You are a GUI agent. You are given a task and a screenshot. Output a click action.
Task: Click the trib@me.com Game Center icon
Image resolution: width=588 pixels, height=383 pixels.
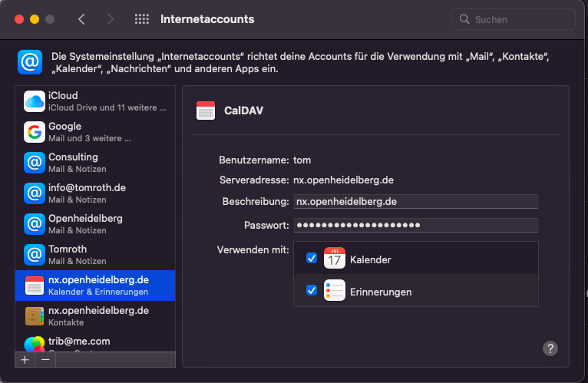[35, 344]
